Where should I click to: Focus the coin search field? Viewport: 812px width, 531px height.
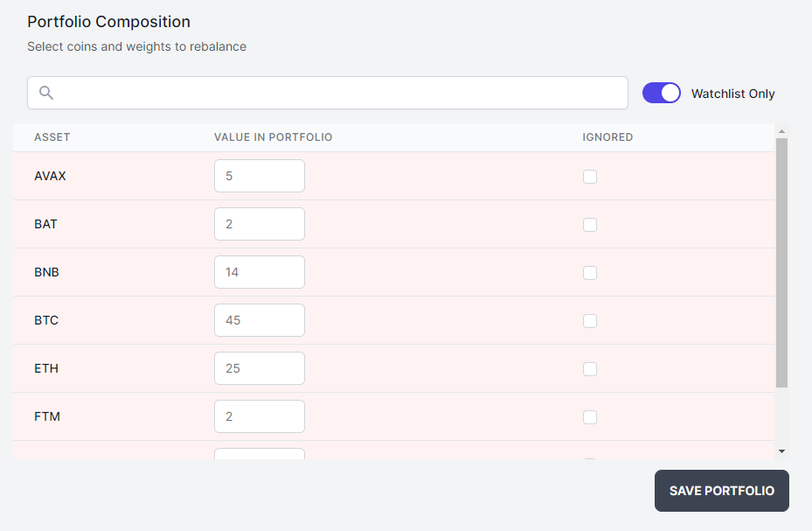click(x=327, y=93)
